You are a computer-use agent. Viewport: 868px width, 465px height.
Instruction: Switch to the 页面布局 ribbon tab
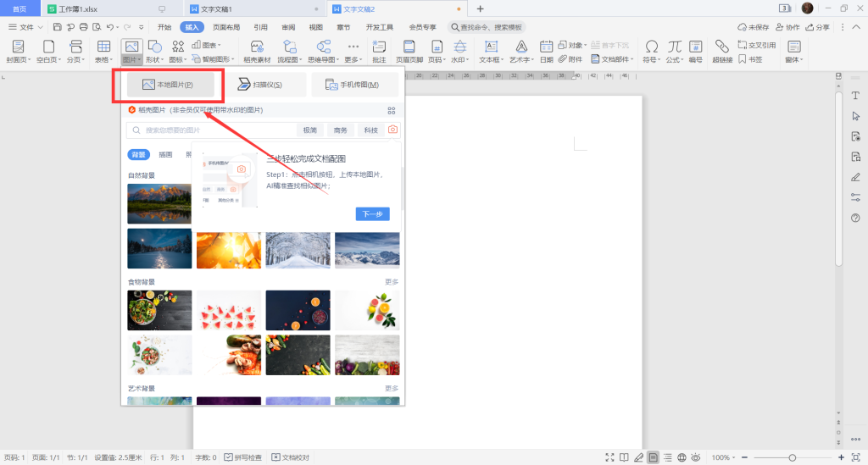pos(226,27)
